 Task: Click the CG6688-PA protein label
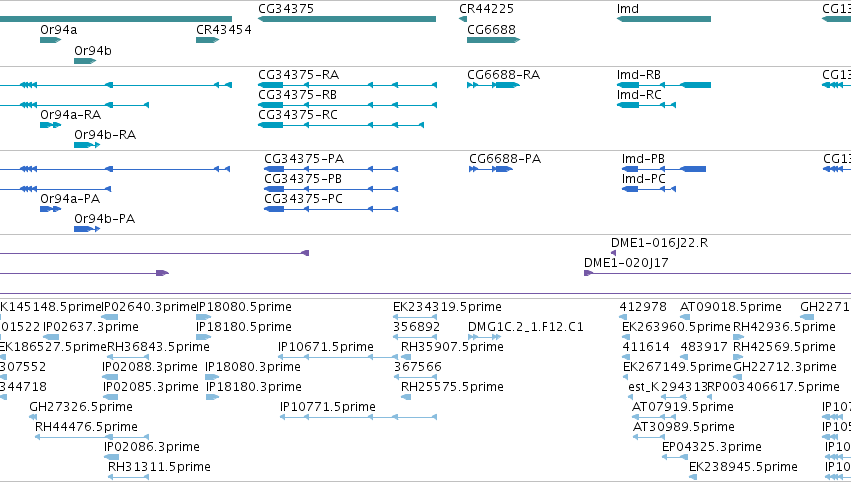[505, 159]
